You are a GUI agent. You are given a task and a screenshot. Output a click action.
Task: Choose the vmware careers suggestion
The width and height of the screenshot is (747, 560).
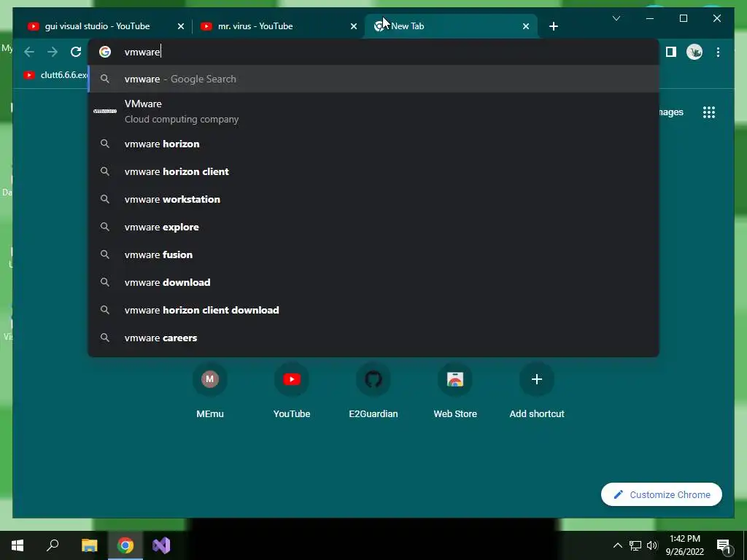(373, 338)
